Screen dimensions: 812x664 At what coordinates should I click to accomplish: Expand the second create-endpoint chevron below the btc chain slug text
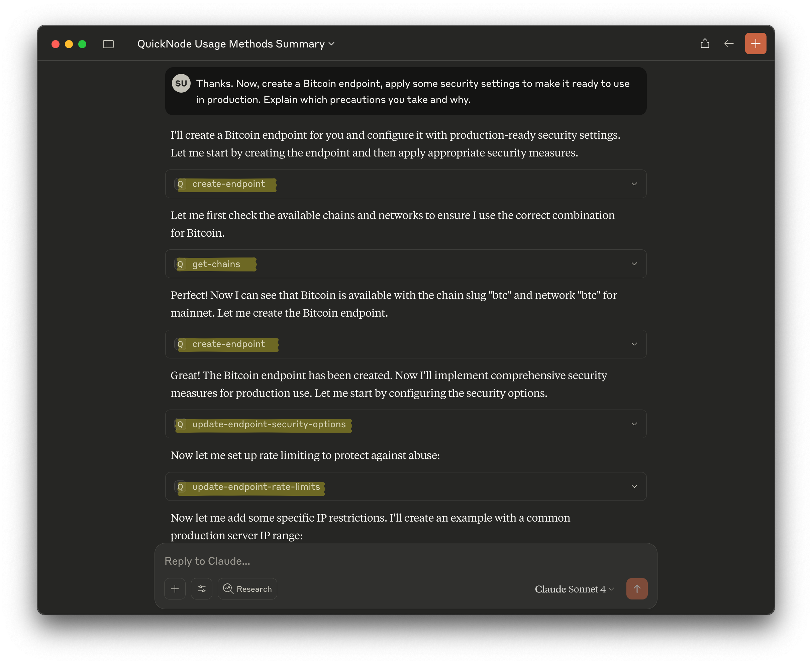[634, 344]
